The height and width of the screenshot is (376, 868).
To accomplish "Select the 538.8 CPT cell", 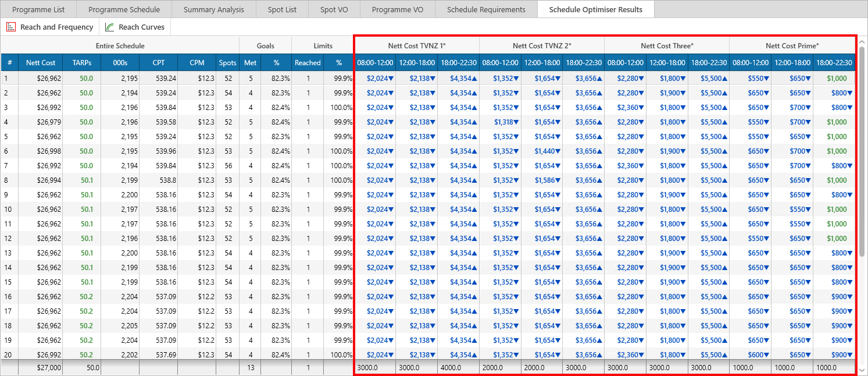I will (x=158, y=180).
